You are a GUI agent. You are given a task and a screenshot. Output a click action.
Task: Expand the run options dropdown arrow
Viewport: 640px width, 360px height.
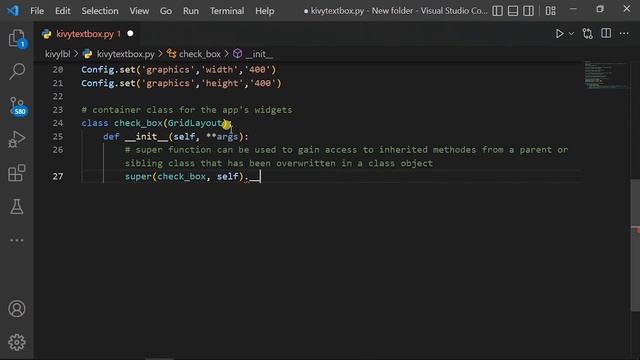(x=571, y=34)
